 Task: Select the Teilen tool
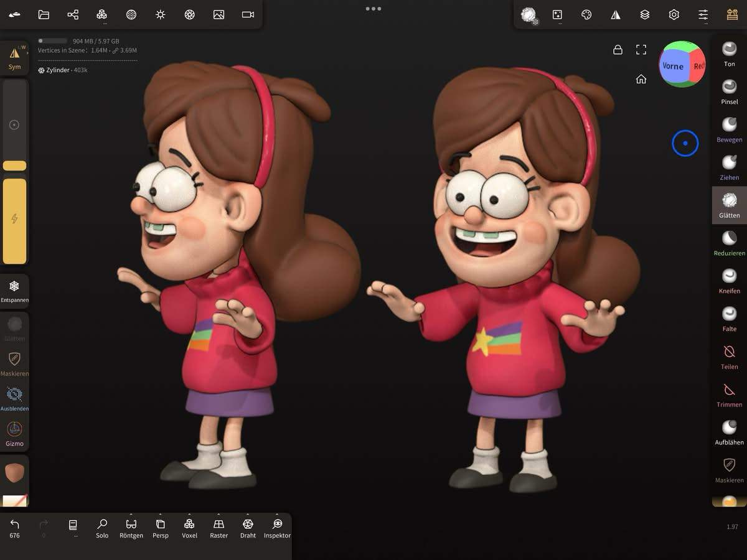[x=729, y=357]
